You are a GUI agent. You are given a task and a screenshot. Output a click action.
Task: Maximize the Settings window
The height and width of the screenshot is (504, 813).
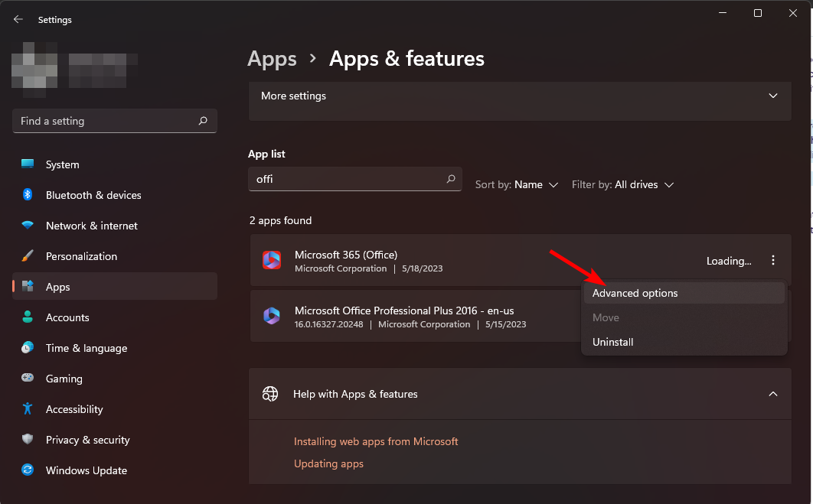pyautogui.click(x=758, y=13)
